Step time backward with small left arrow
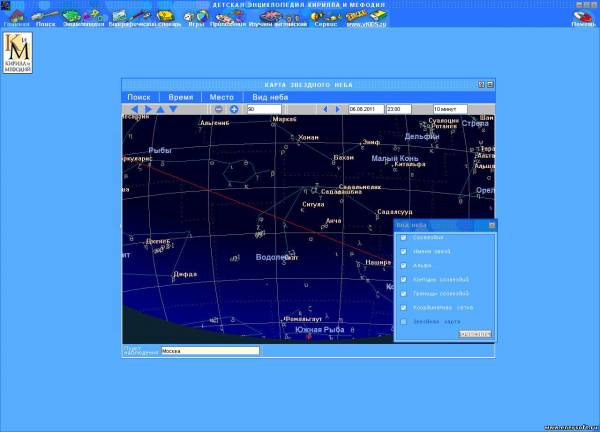The image size is (600, 432). pos(325,109)
